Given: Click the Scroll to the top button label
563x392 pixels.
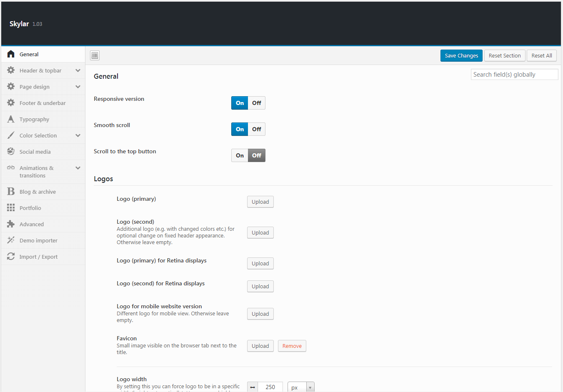Looking at the screenshot, I should 125,151.
